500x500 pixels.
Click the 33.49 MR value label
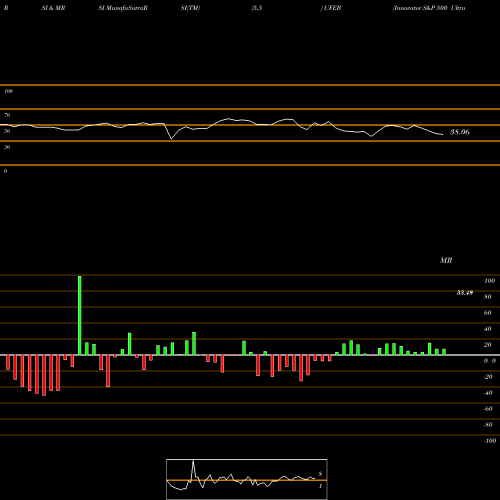pos(465,293)
